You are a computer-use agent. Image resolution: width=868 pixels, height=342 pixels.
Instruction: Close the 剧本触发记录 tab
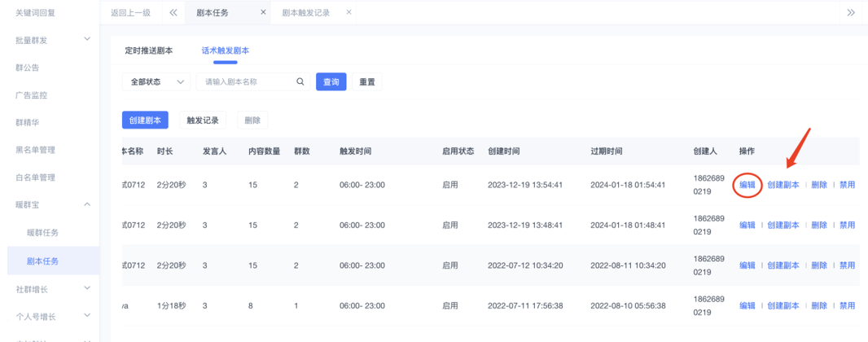click(349, 12)
